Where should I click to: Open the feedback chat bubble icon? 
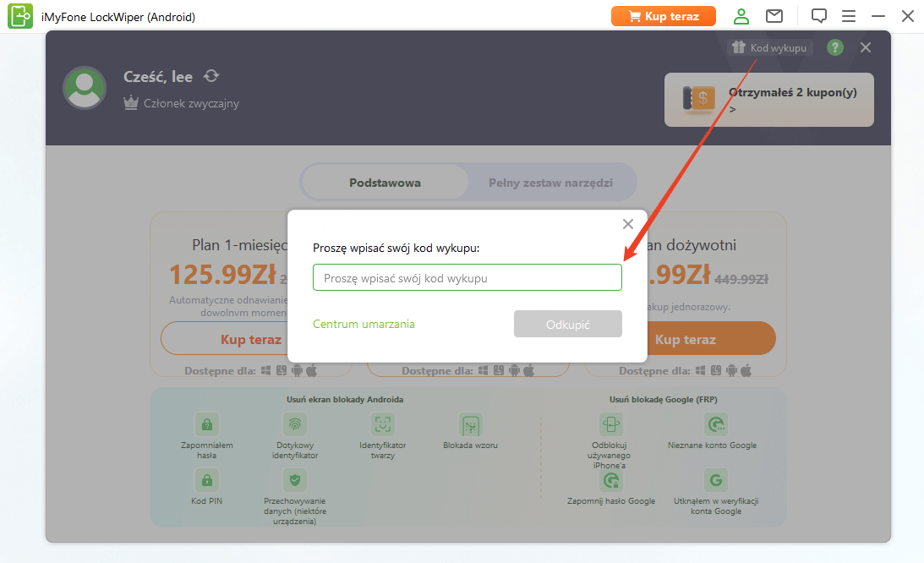(x=818, y=16)
